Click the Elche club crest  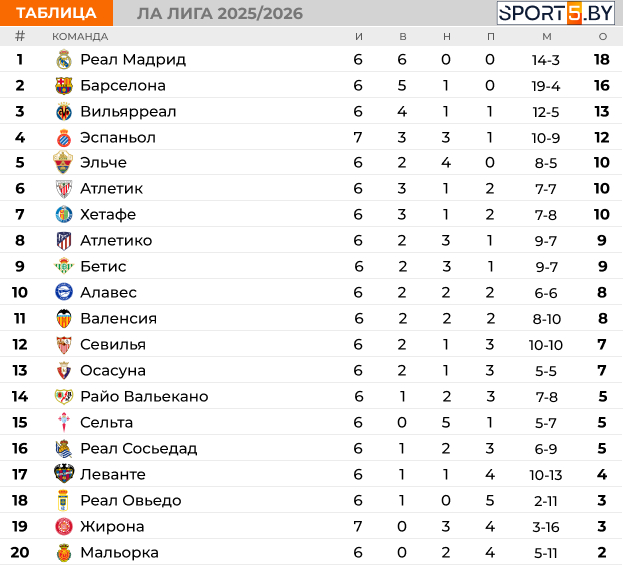(x=63, y=162)
